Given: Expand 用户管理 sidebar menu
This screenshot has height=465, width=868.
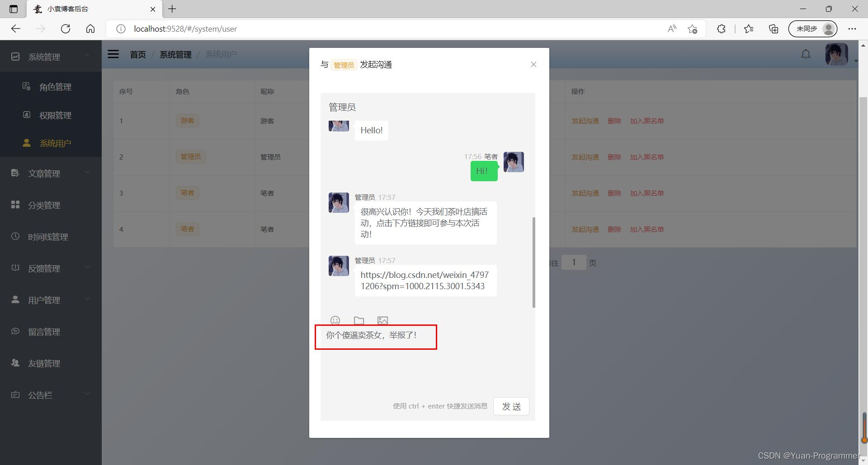Looking at the screenshot, I should (x=51, y=300).
